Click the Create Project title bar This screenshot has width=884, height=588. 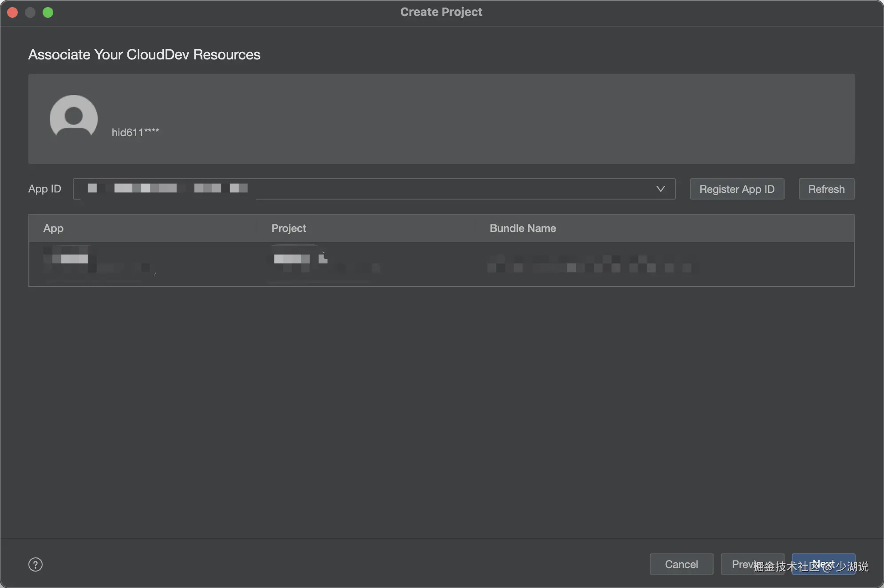[441, 12]
